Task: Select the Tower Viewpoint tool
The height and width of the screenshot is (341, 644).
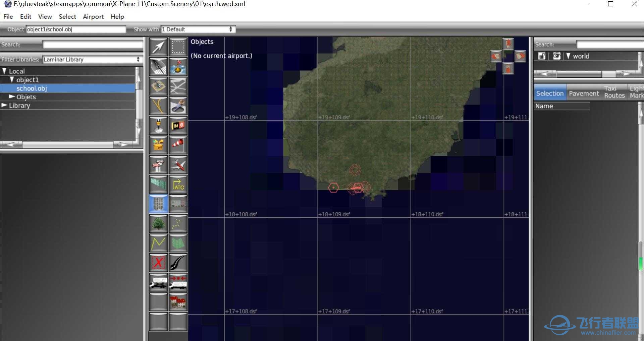Action: [158, 164]
